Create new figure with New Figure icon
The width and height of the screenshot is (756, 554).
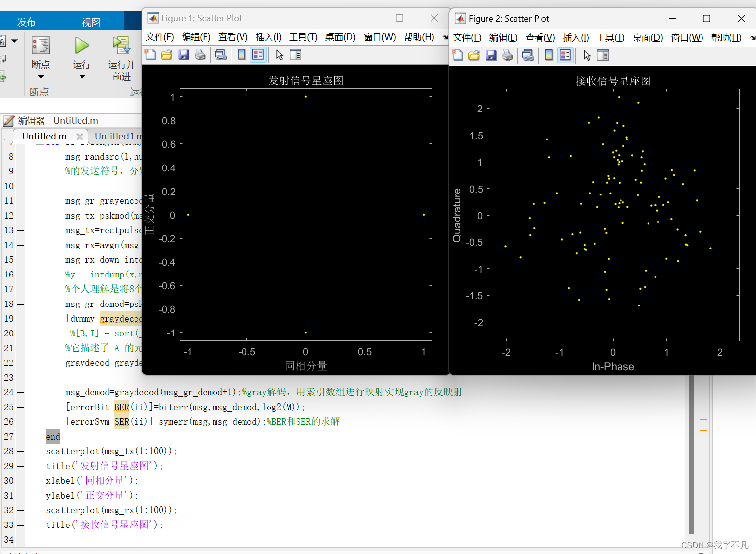click(x=150, y=55)
